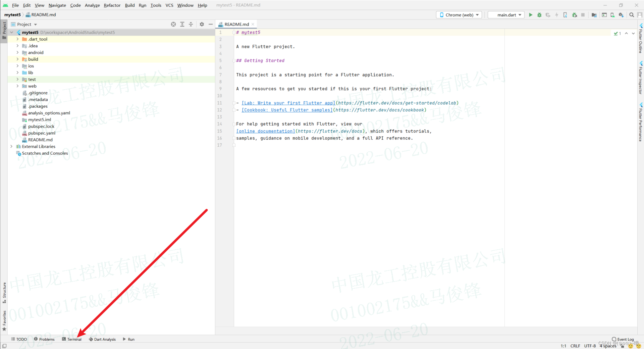Click the mytest5 breadcrumb in navigation bar
This screenshot has height=349, width=644.
click(12, 15)
